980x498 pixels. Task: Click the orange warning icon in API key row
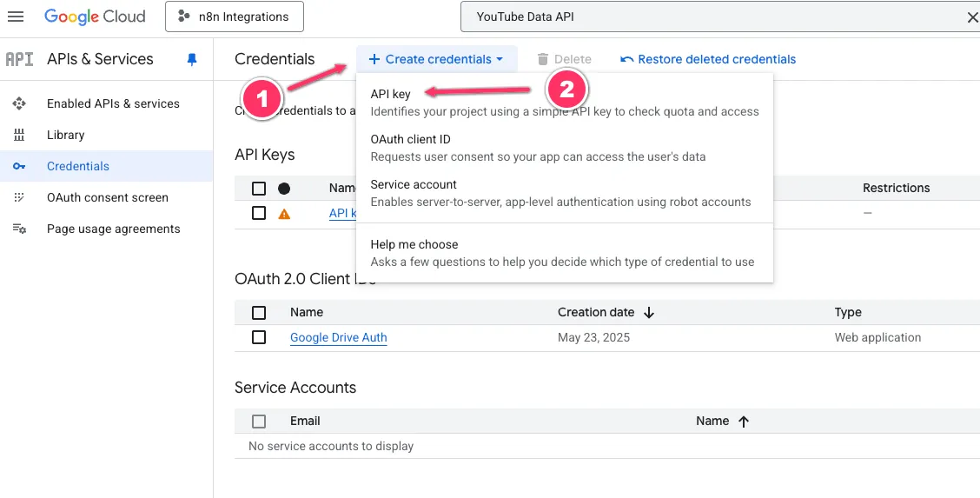coord(284,214)
